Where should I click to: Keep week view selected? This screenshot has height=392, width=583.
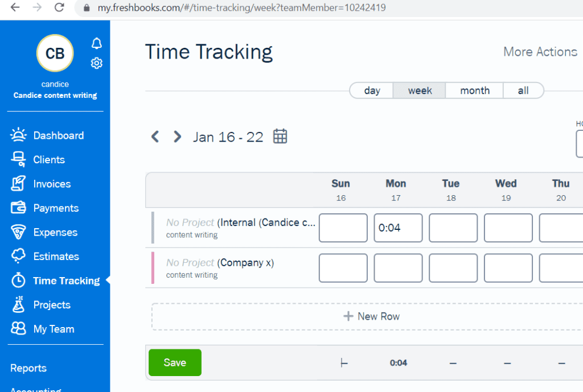(x=419, y=90)
